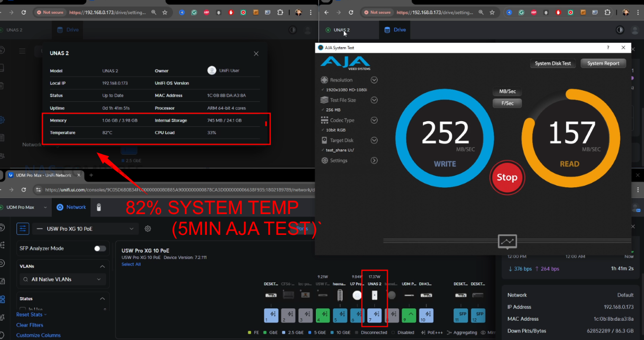Click the UNAS 2 device thumbnail on port 7
The height and width of the screenshot is (340, 644).
pos(374,295)
